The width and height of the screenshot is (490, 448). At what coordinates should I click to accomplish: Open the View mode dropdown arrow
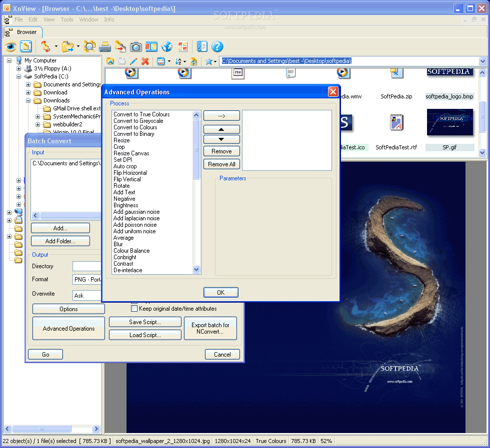point(169,61)
